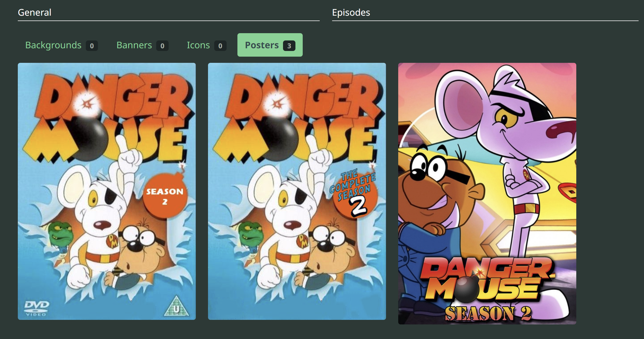Click the orange Season 2 bomb circle
644x339 pixels.
tap(165, 196)
